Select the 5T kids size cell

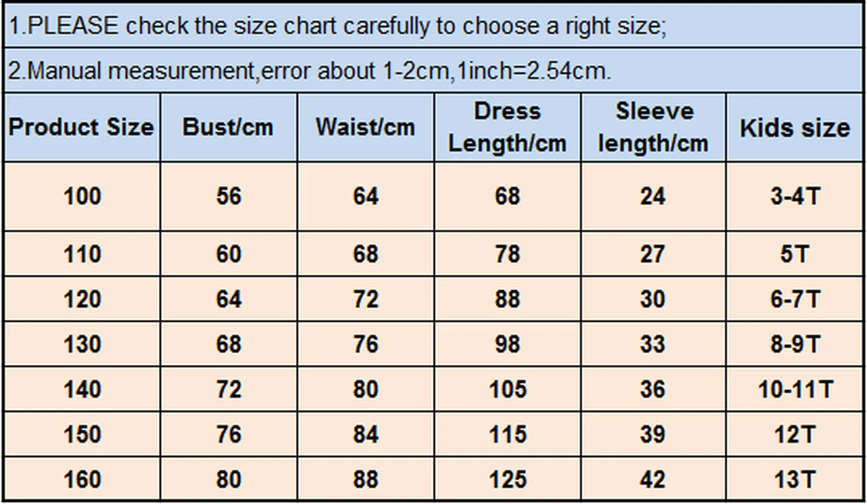(794, 254)
